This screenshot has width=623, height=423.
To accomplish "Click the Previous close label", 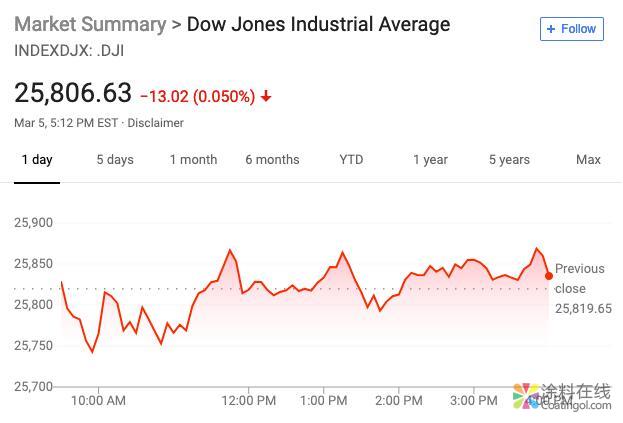I will (580, 278).
